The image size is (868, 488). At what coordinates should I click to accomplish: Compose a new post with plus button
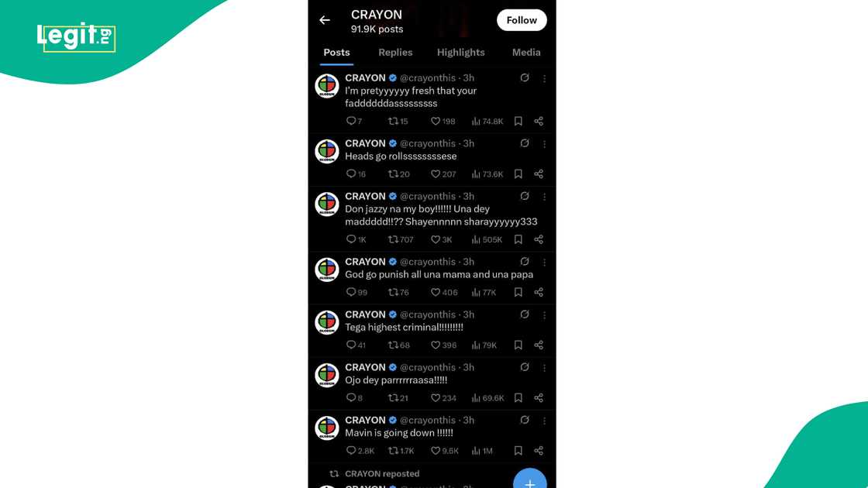530,479
